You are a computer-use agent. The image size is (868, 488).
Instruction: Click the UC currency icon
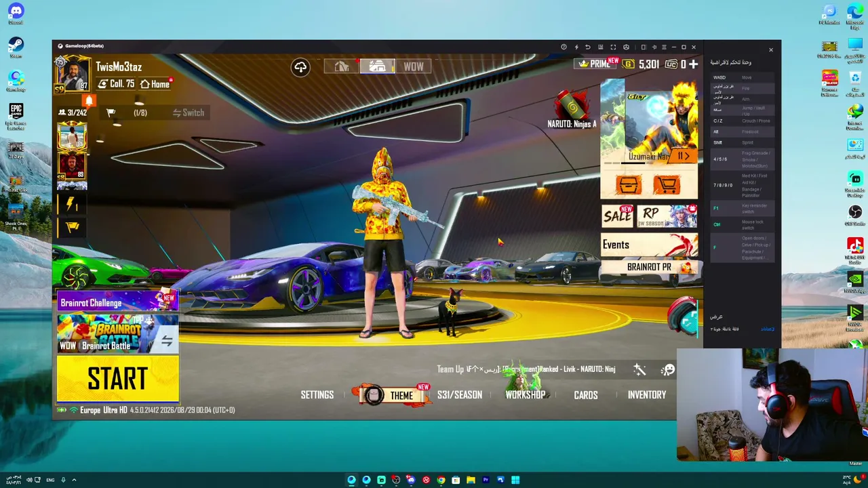click(x=671, y=64)
